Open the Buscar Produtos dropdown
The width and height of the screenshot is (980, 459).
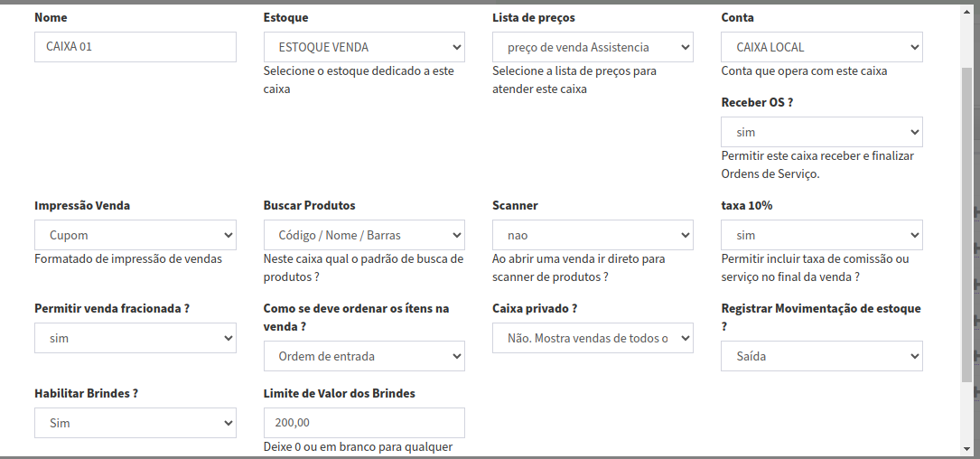click(364, 235)
